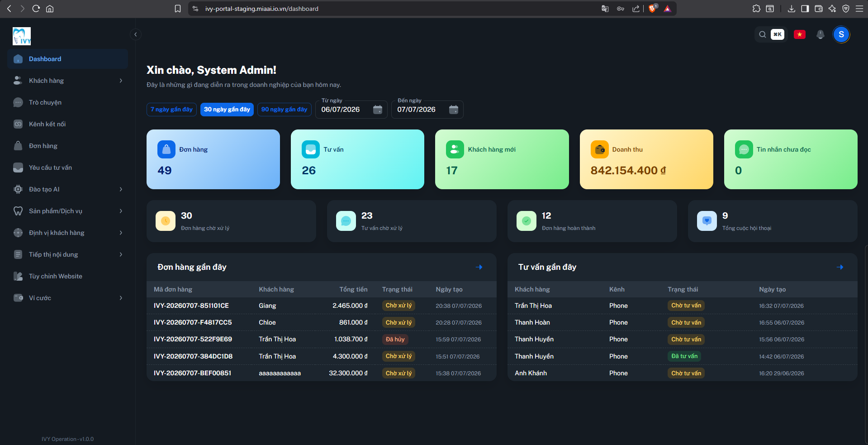This screenshot has width=868, height=445.
Task: Expand the Đào tạo AI submenu
Action: click(68, 189)
